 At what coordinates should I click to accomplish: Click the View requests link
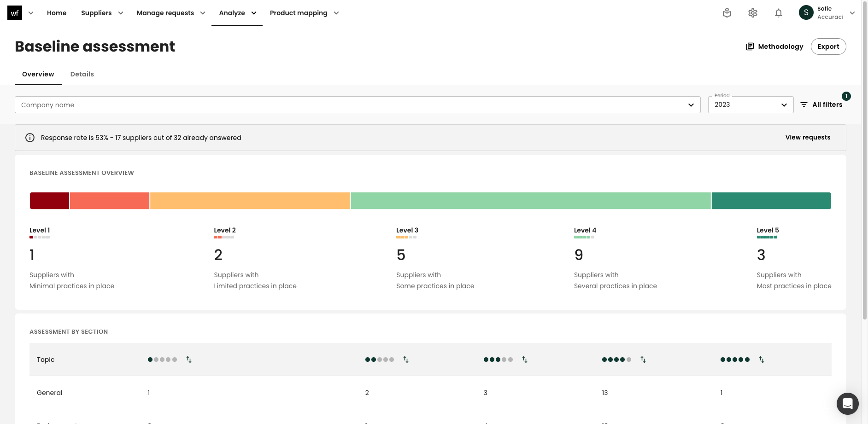pos(808,137)
